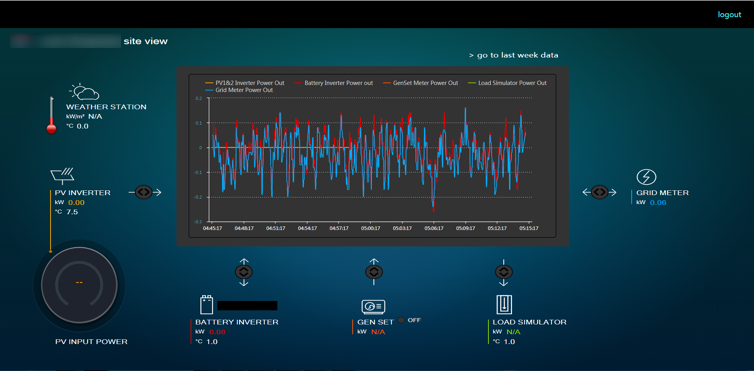Toggle Battery Inverter Power out legend series
The width and height of the screenshot is (754, 371).
tap(334, 83)
